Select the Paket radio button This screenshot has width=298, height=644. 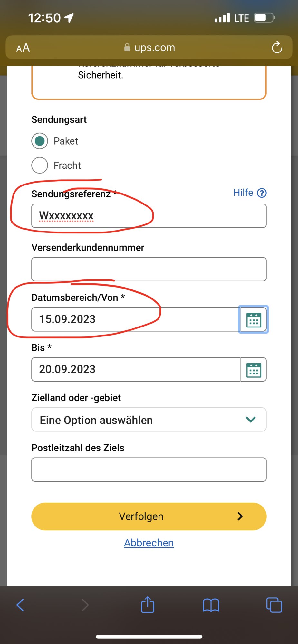coord(40,141)
